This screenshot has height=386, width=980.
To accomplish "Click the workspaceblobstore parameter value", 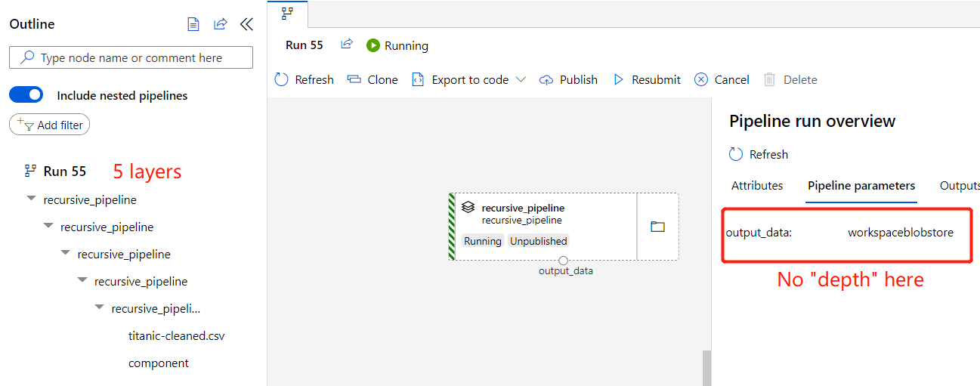I will (x=901, y=233).
